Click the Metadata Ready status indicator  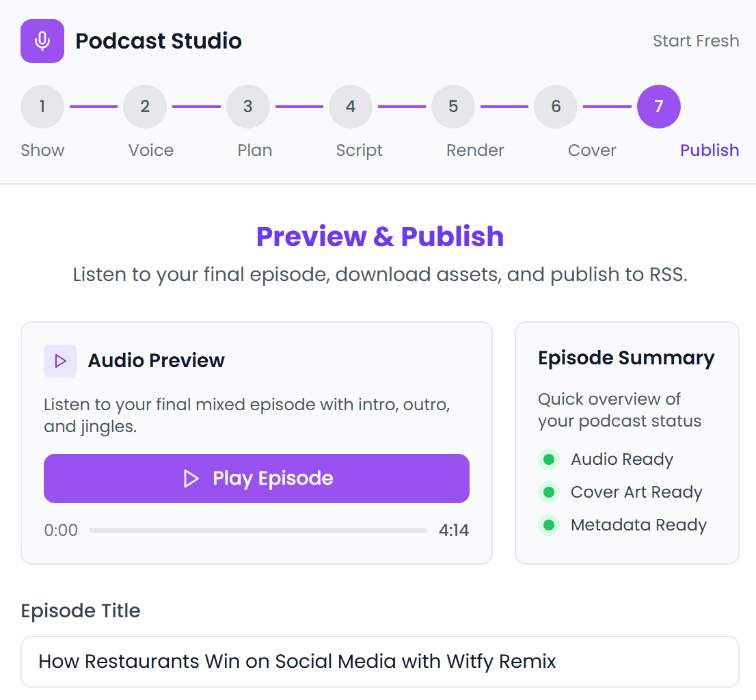[x=549, y=525]
